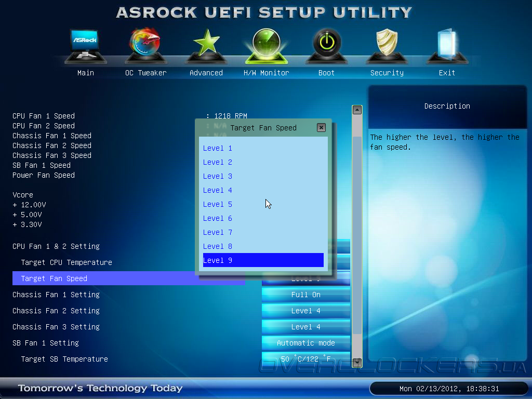532x399 pixels.
Task: Click the Vcore label
Action: coord(23,195)
